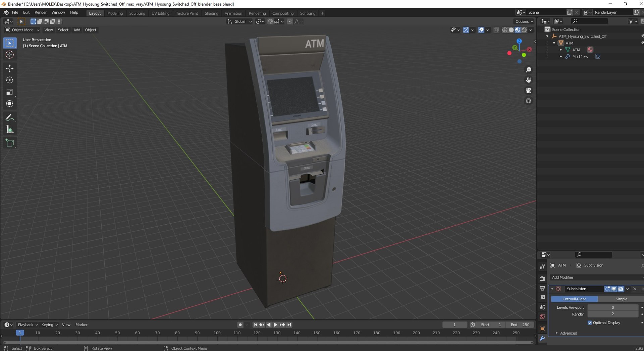Pick the Annotate tool

tap(10, 118)
